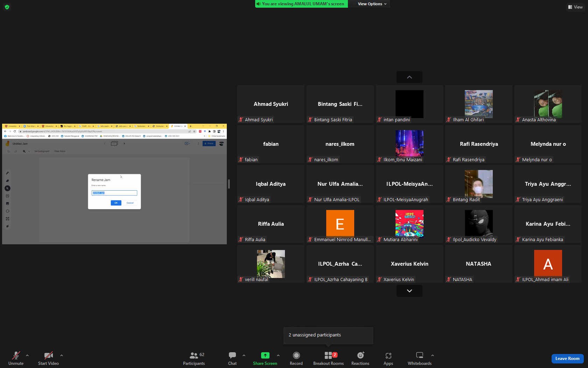
Task: Show previous page of participant videos
Action: [x=409, y=77]
